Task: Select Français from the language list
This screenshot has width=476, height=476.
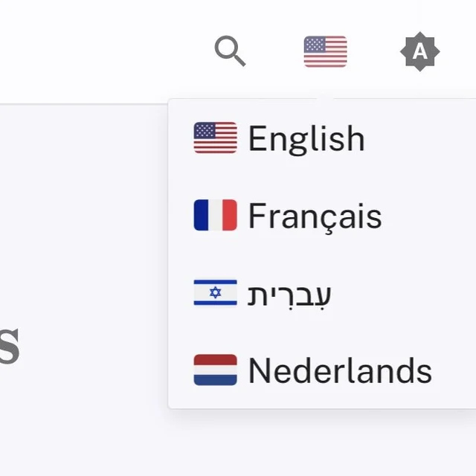Action: 314,216
